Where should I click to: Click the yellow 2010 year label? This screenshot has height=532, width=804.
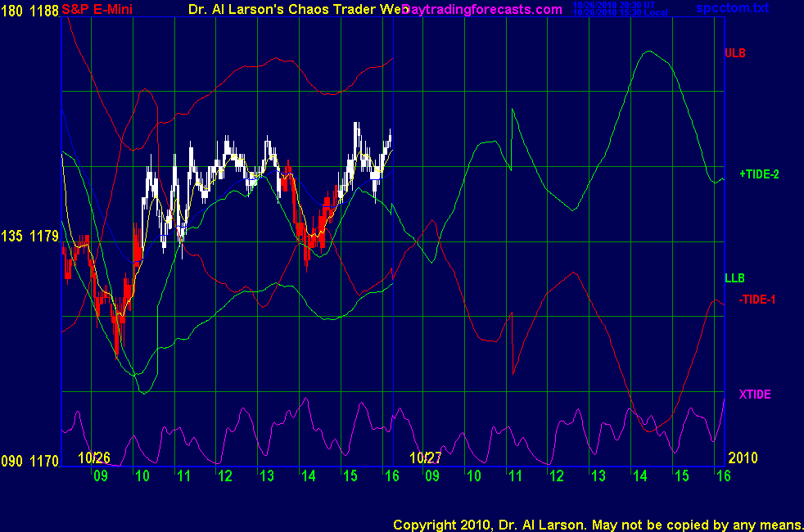click(743, 458)
